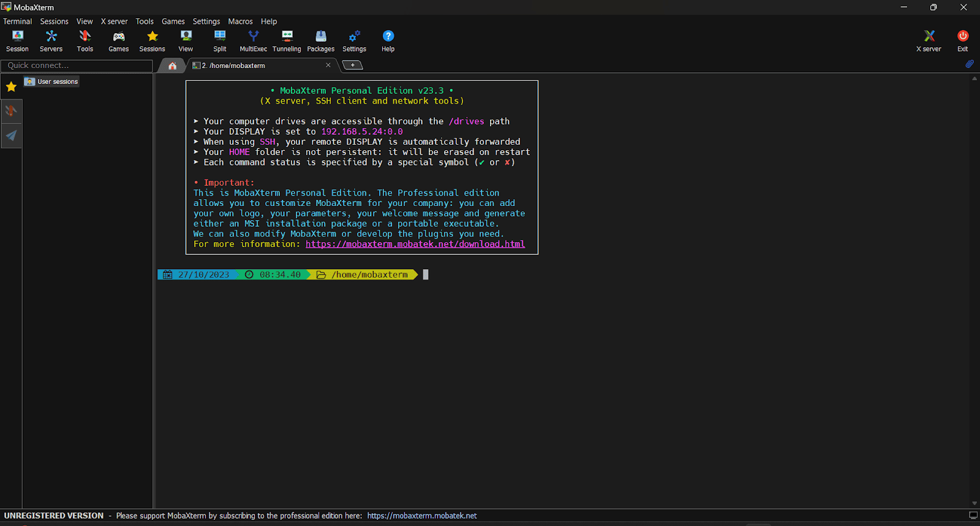The width and height of the screenshot is (980, 526).
Task: Open the Session toolbar icon
Action: 17,41
